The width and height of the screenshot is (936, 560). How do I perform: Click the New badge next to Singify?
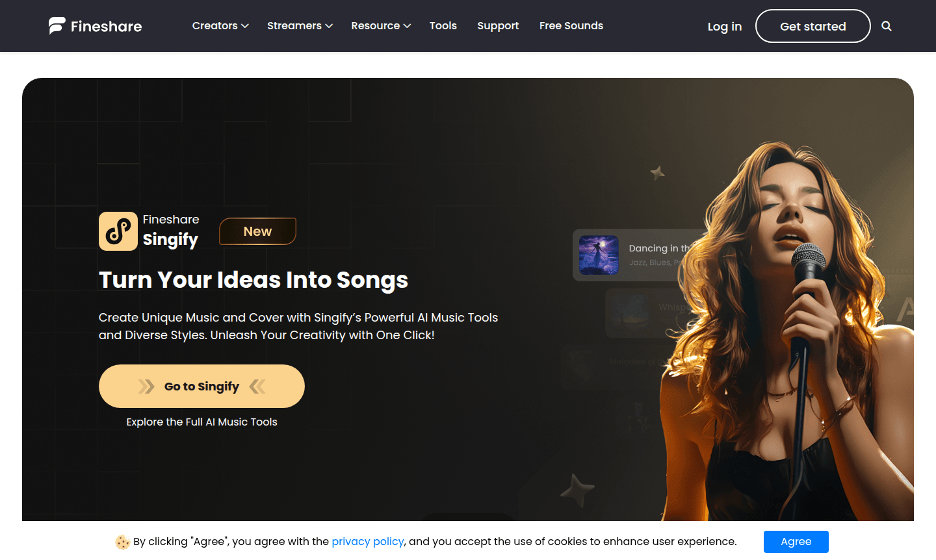tap(257, 231)
